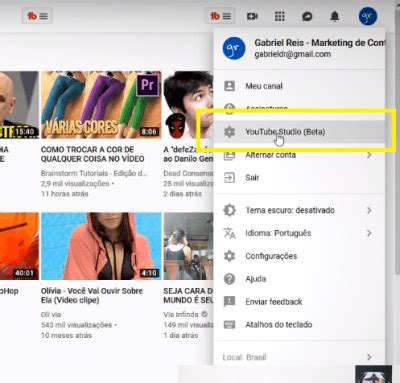Click account name Gabriel Reis
Screen dimensions: 400x383
pos(320,43)
